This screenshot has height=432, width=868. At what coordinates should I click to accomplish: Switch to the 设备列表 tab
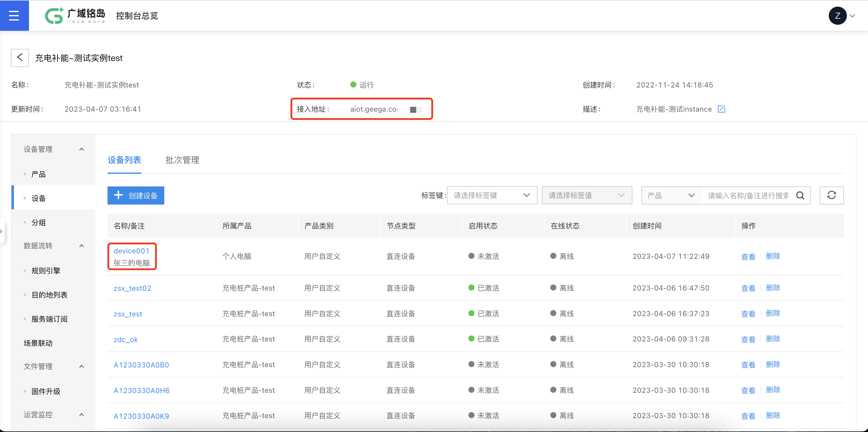tap(124, 160)
